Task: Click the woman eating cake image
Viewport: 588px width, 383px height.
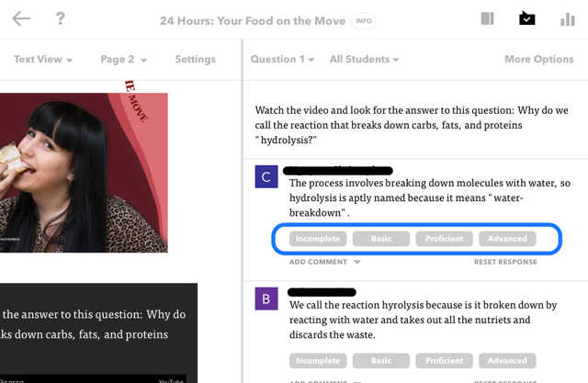Action: click(84, 173)
